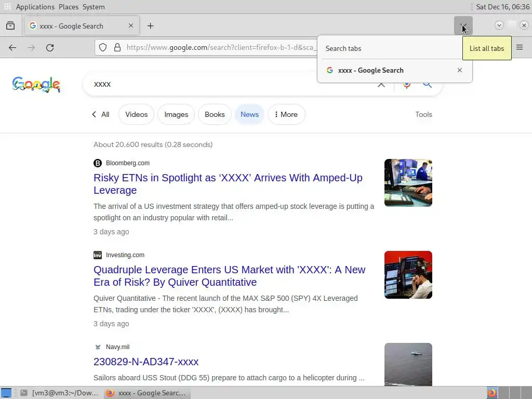This screenshot has height=399, width=532.
Task: Click the round chevron window dropdown button
Action: 499,25
